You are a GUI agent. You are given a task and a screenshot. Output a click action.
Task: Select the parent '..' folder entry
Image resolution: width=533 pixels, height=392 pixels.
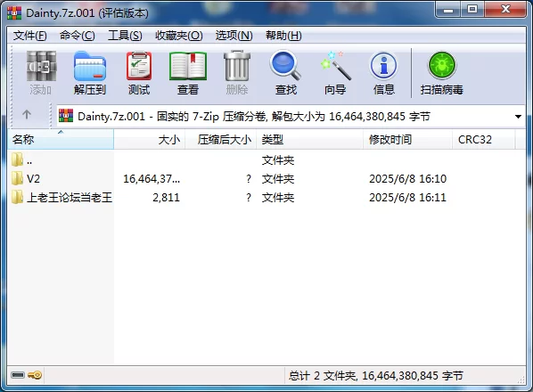pyautogui.click(x=21, y=160)
